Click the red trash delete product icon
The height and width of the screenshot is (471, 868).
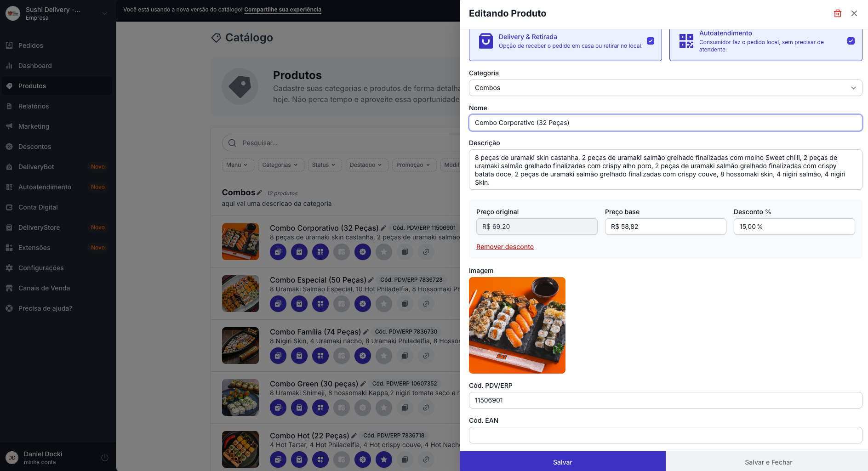coord(837,13)
